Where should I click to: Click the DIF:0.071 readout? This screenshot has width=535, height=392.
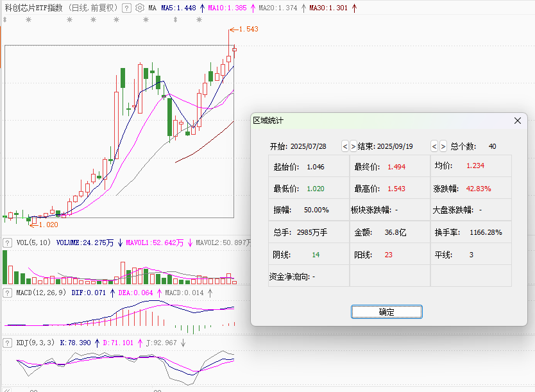(x=89, y=293)
